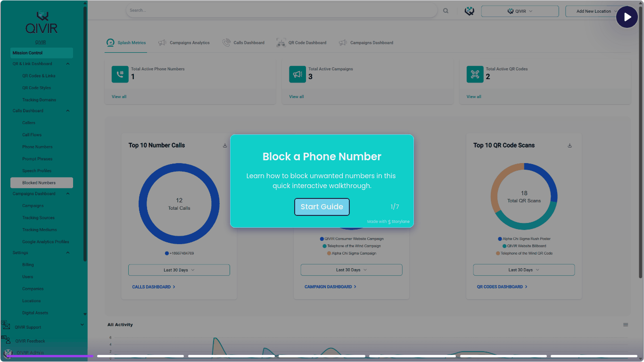Collapse the Settings sidebar section

click(x=68, y=253)
